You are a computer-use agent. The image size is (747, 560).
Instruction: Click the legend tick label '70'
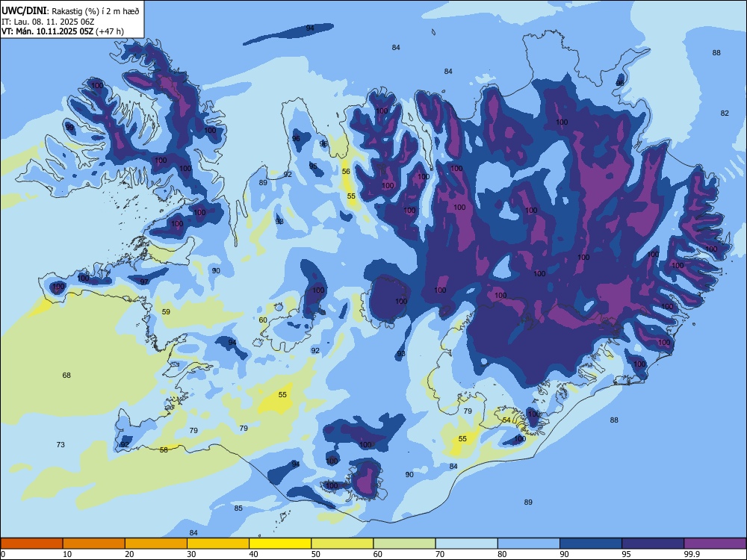(x=440, y=554)
